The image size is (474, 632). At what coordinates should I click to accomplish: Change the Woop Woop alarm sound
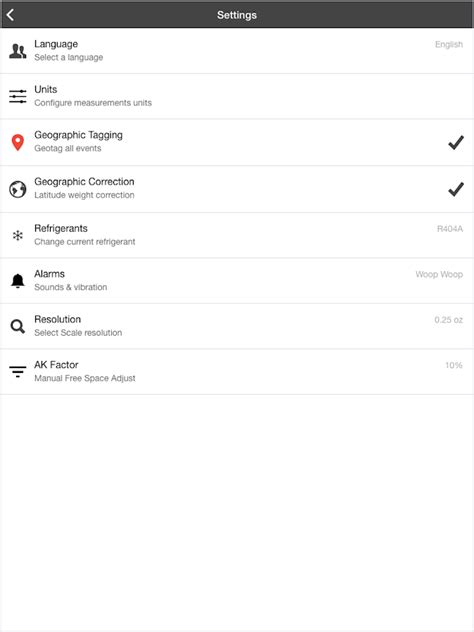439,274
